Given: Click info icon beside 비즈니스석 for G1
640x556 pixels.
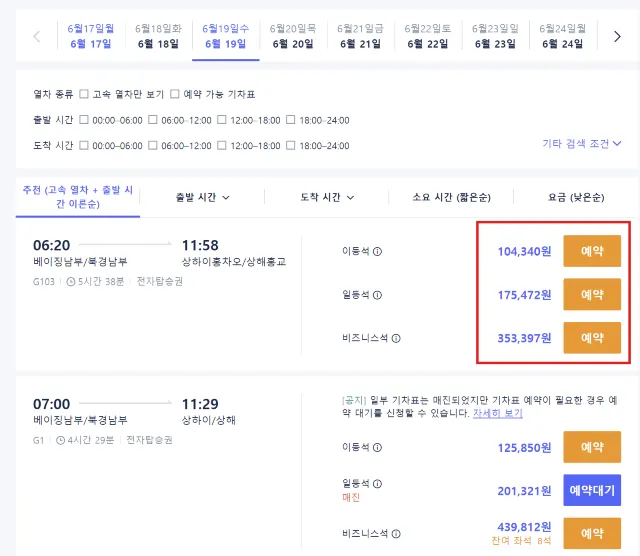Looking at the screenshot, I should tap(396, 534).
